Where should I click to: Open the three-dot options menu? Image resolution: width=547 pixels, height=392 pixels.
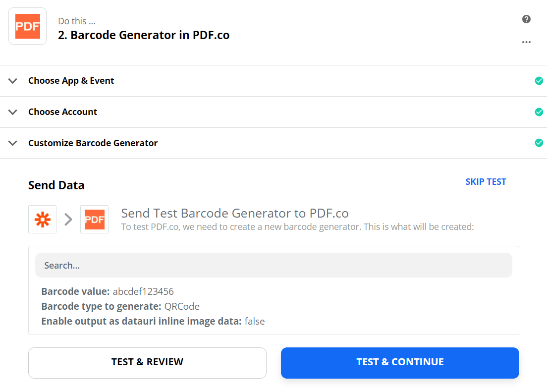tap(526, 42)
